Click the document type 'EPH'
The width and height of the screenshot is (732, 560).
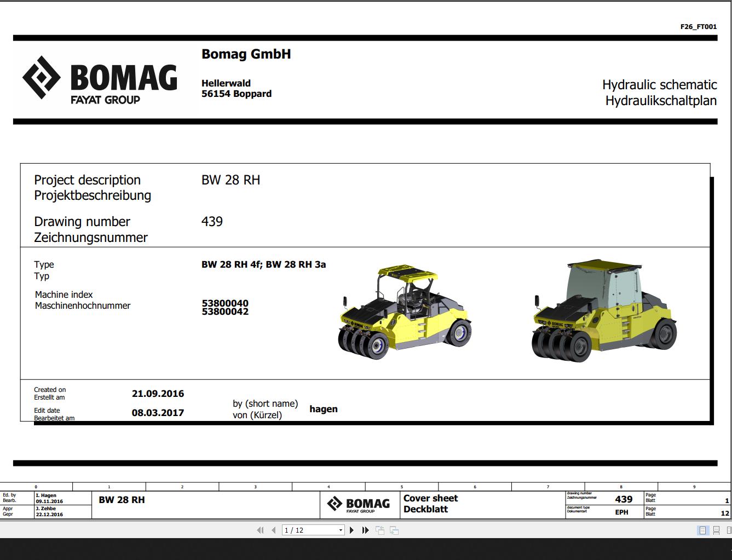point(621,512)
